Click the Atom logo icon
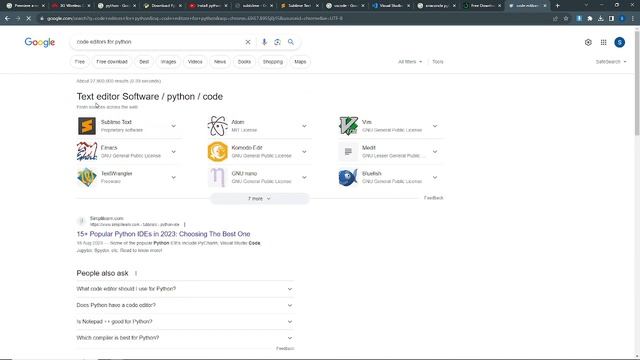Viewport: 640px width, 360px height. click(x=218, y=126)
